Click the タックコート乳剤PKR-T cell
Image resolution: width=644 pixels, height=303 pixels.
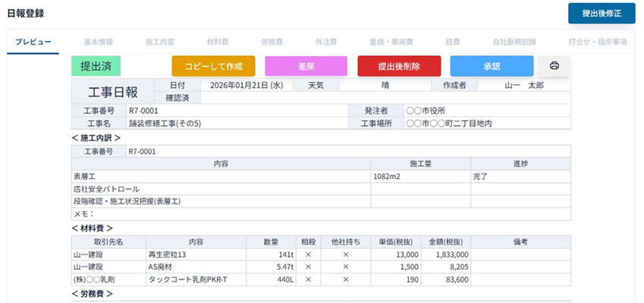click(196, 279)
